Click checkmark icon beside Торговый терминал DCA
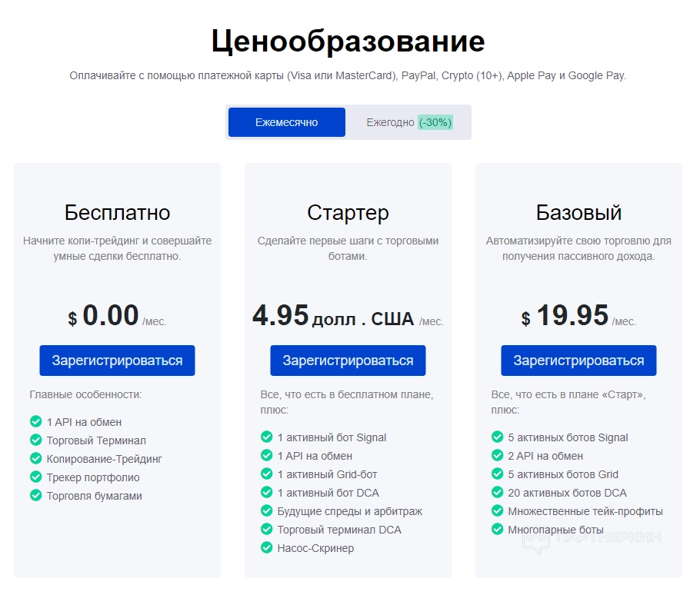The height and width of the screenshot is (595, 700). point(266,529)
